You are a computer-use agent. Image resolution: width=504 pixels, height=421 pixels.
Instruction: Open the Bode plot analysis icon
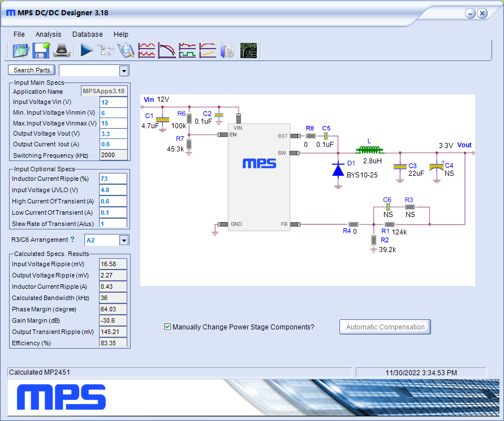click(167, 51)
